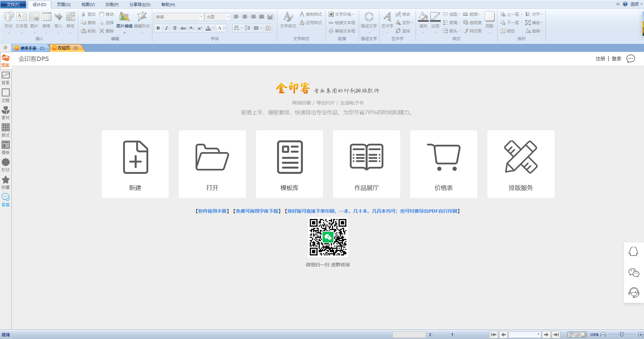Viewport: 644px width, 339px height.
Task: Click the QQ penguin floating contact icon
Action: tap(633, 252)
